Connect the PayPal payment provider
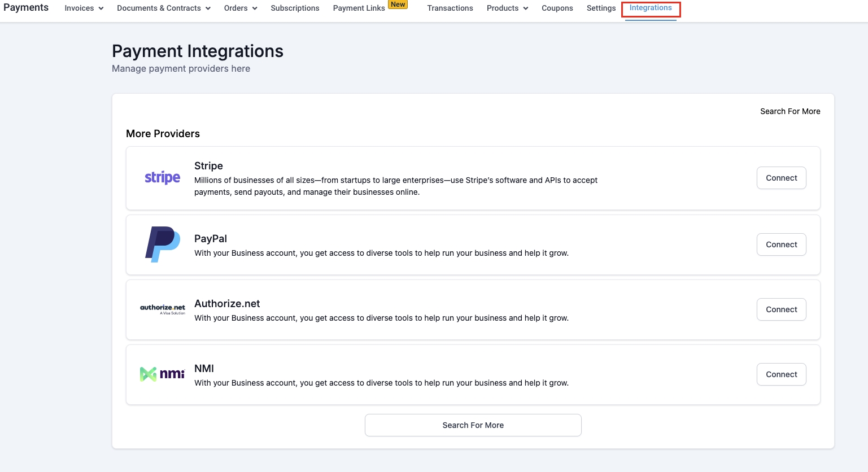Image resolution: width=868 pixels, height=472 pixels. point(781,244)
